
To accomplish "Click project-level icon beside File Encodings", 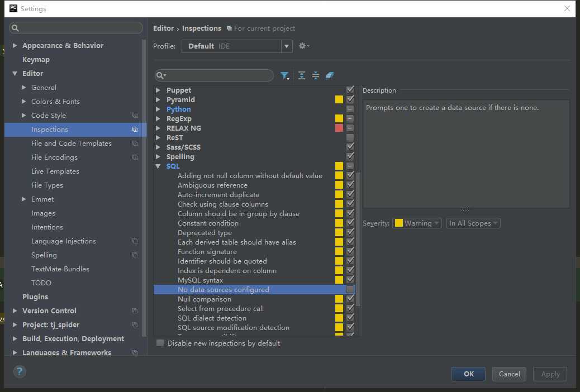I will click(x=135, y=157).
